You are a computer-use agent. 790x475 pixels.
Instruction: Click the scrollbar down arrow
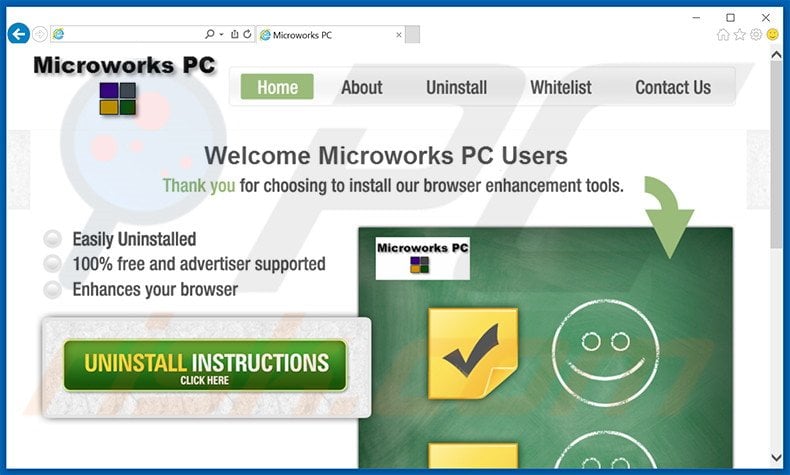776,457
